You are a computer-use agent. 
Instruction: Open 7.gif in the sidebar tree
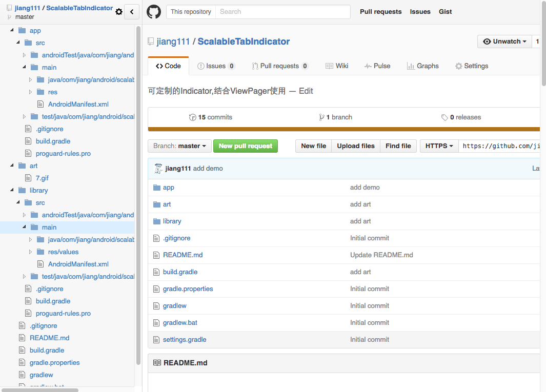42,178
